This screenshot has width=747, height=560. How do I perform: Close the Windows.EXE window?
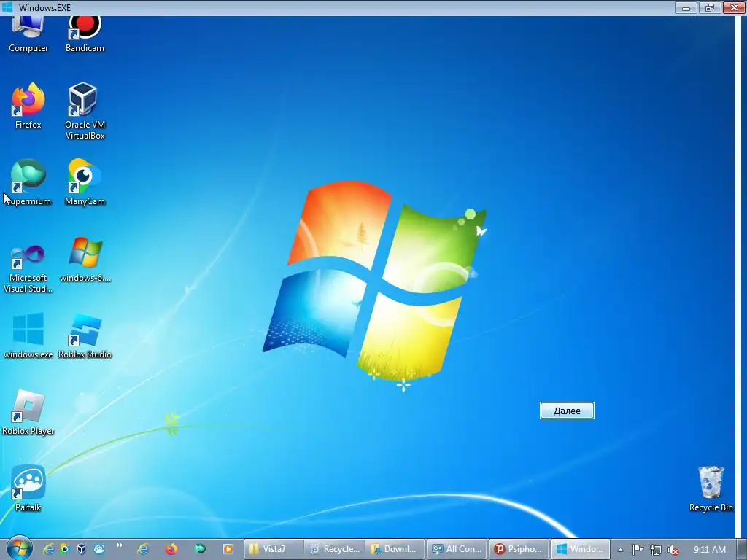(x=734, y=7)
